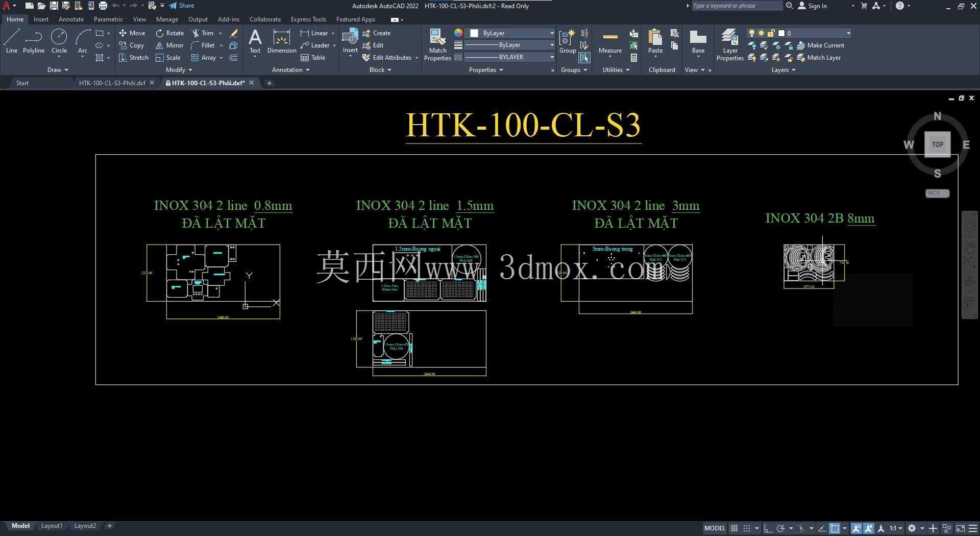Click Match Layer button
Viewport: 980px width, 536px height.
click(819, 58)
